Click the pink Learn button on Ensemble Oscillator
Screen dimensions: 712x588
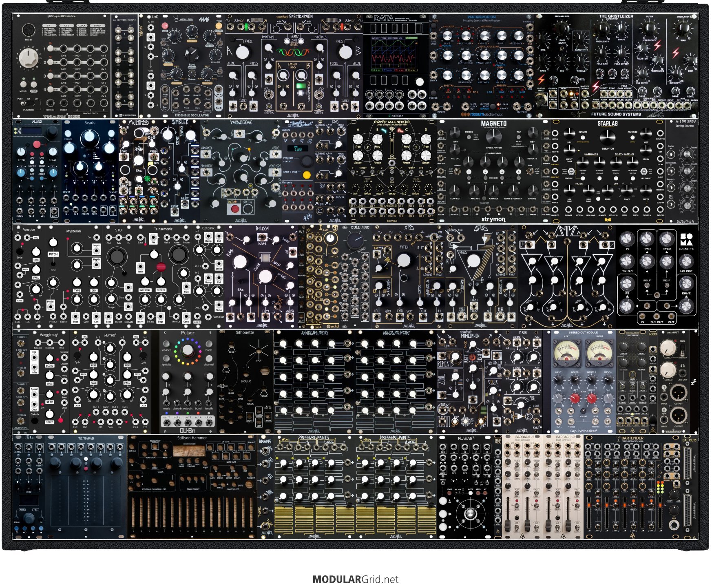pyautogui.click(x=164, y=25)
